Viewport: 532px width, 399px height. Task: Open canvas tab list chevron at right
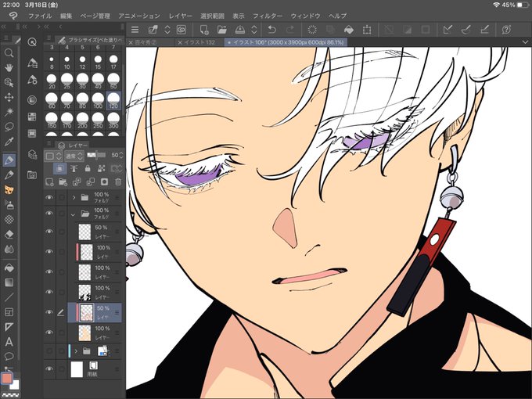pos(525,42)
